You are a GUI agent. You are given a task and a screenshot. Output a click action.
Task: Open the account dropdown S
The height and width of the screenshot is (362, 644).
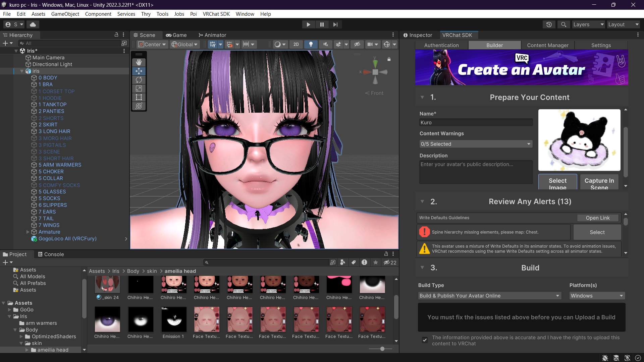(x=14, y=24)
